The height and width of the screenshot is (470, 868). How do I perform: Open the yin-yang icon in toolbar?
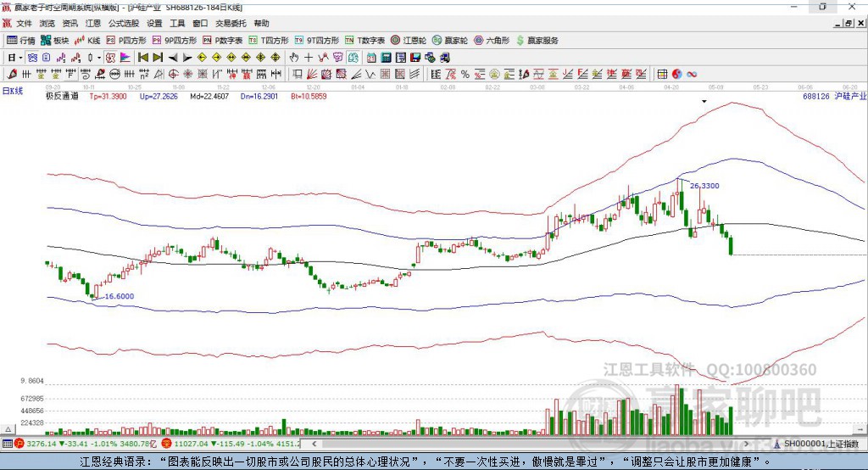[677, 75]
